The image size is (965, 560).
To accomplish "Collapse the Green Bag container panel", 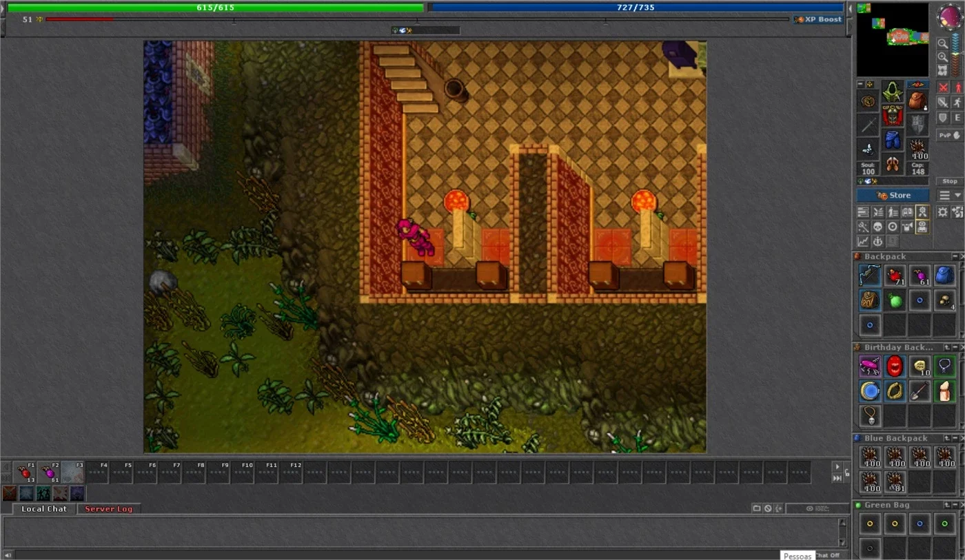I will 955,506.
